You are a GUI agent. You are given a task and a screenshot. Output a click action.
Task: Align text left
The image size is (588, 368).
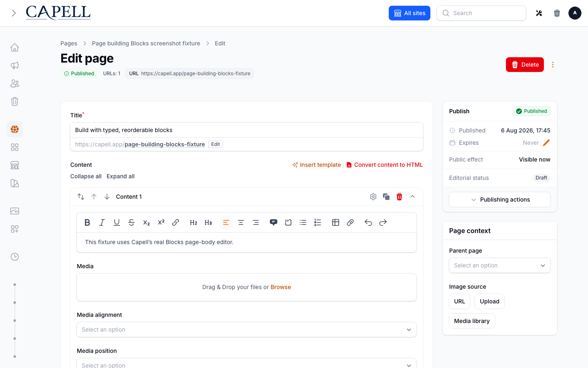[x=226, y=222]
